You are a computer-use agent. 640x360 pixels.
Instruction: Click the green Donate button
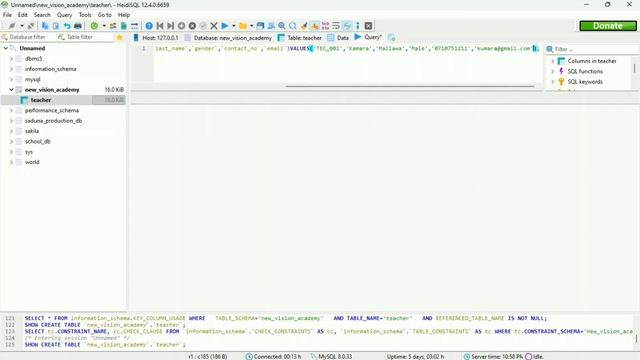(x=608, y=26)
